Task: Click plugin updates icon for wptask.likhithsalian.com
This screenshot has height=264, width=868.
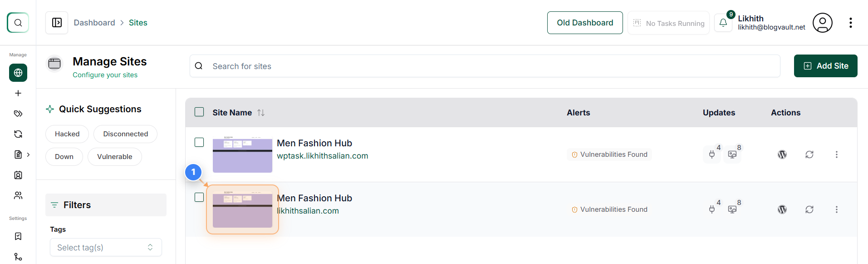Action: coord(712,154)
